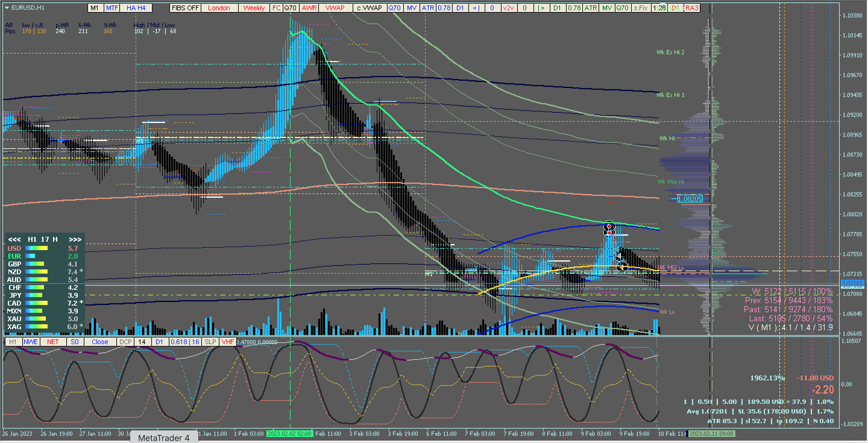Click the '< |' step-back button
Screen dimensions: 868x443
pyautogui.click(x=476, y=8)
